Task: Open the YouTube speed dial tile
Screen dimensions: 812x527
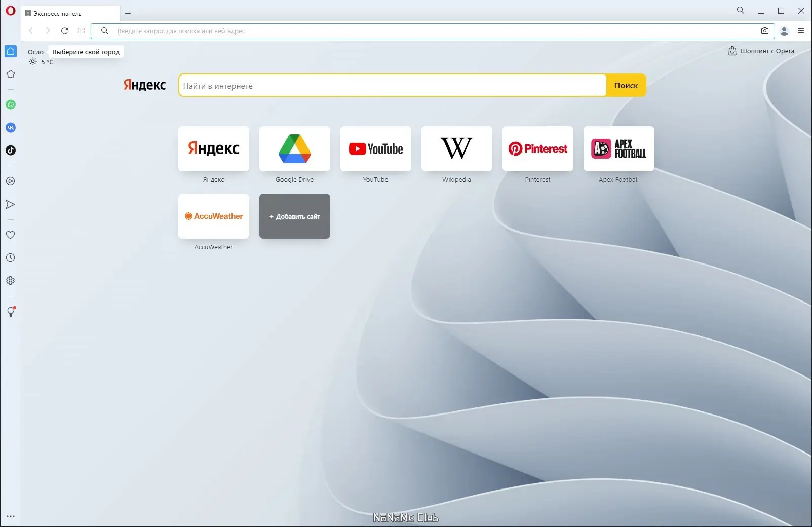Action: tap(376, 148)
